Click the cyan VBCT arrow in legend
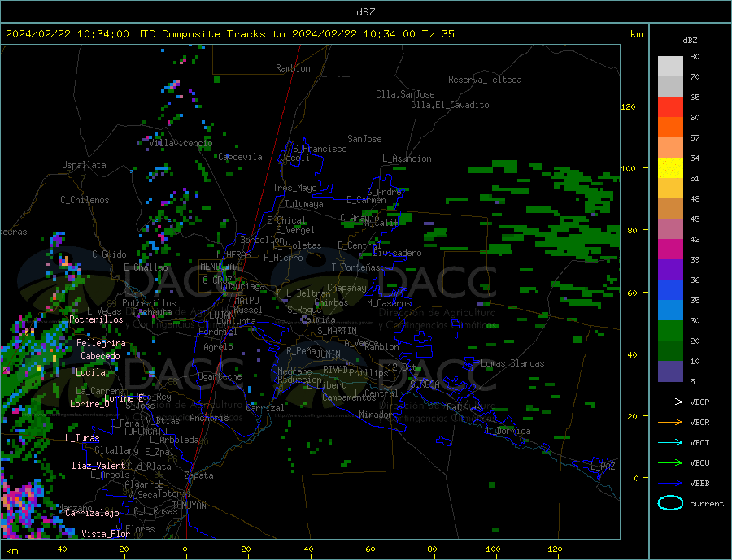Viewport: 732px width, 560px height. pos(670,442)
